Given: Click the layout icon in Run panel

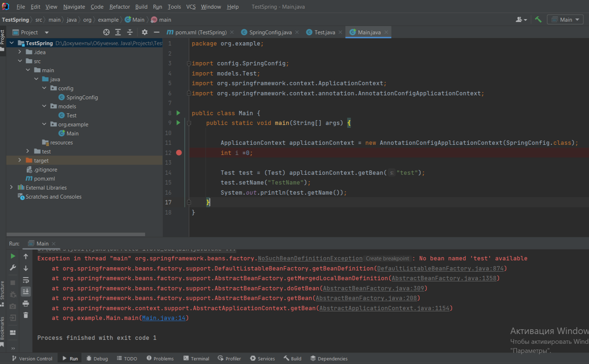Looking at the screenshot, I should (13, 333).
